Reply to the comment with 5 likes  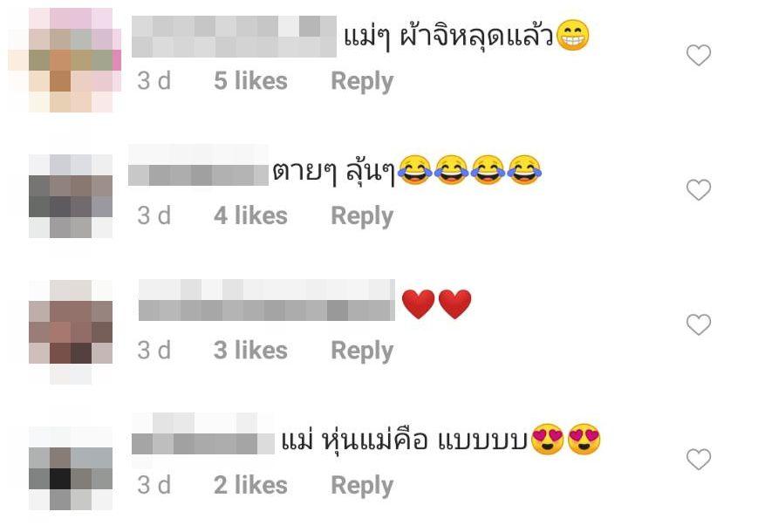362,81
